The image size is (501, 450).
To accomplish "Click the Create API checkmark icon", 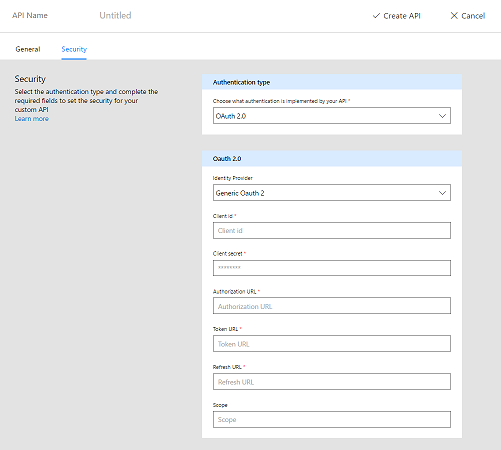I will (376, 16).
